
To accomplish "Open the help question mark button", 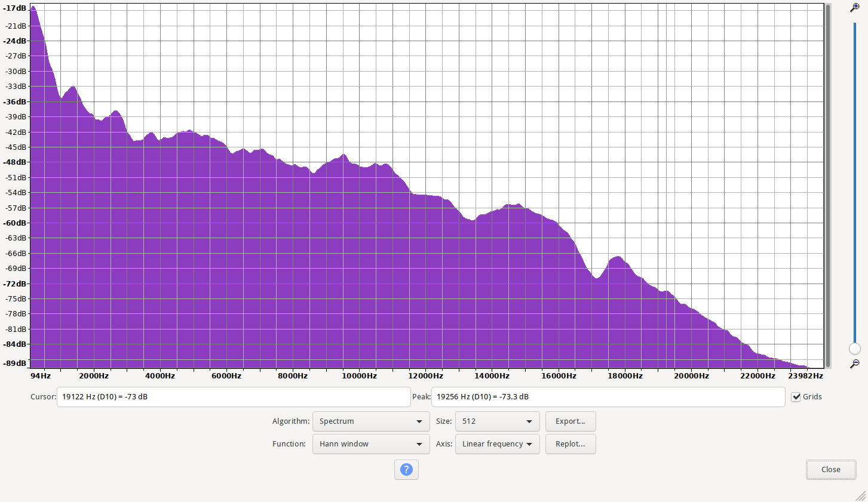I will [406, 470].
